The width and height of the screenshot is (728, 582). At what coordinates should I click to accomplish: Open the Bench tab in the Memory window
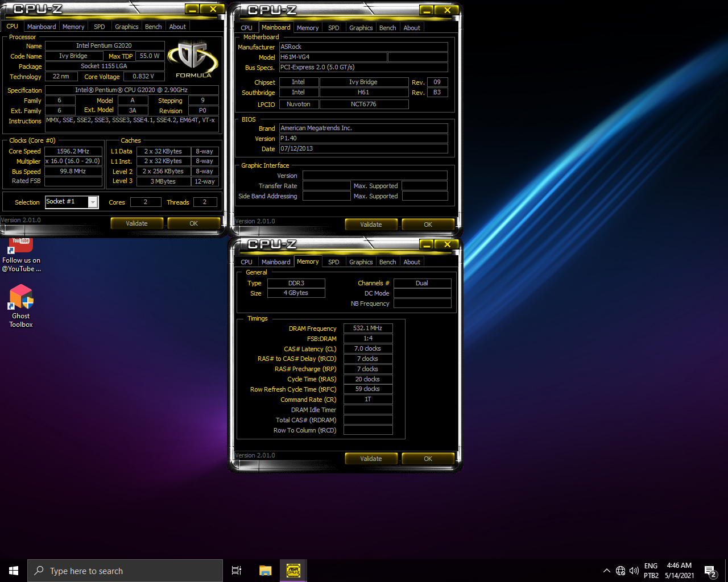[x=388, y=262]
